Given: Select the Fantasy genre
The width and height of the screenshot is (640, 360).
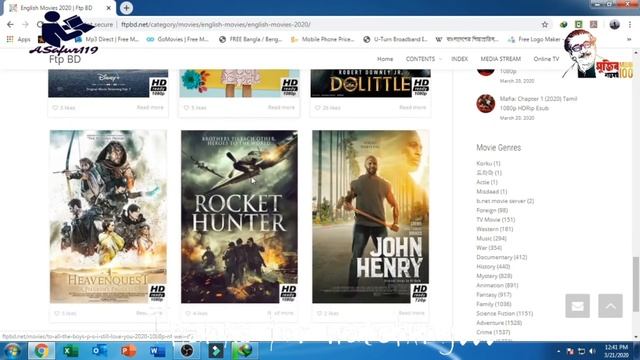Looking at the screenshot, I should point(493,295).
